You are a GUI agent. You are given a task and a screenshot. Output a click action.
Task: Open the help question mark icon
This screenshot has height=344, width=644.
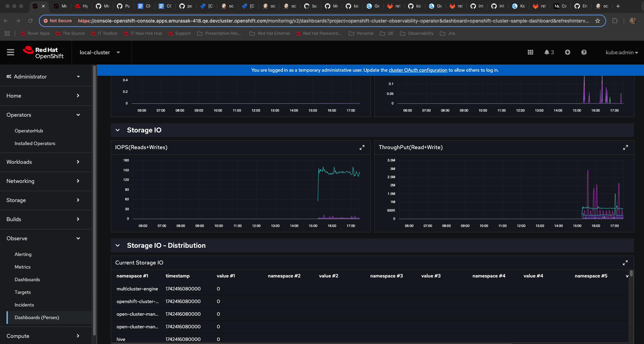[584, 52]
